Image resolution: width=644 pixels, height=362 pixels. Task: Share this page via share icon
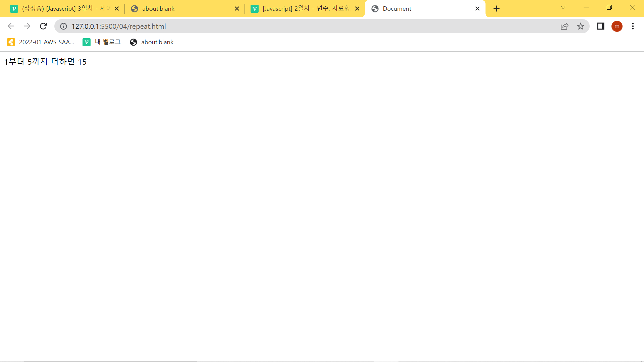point(565,26)
